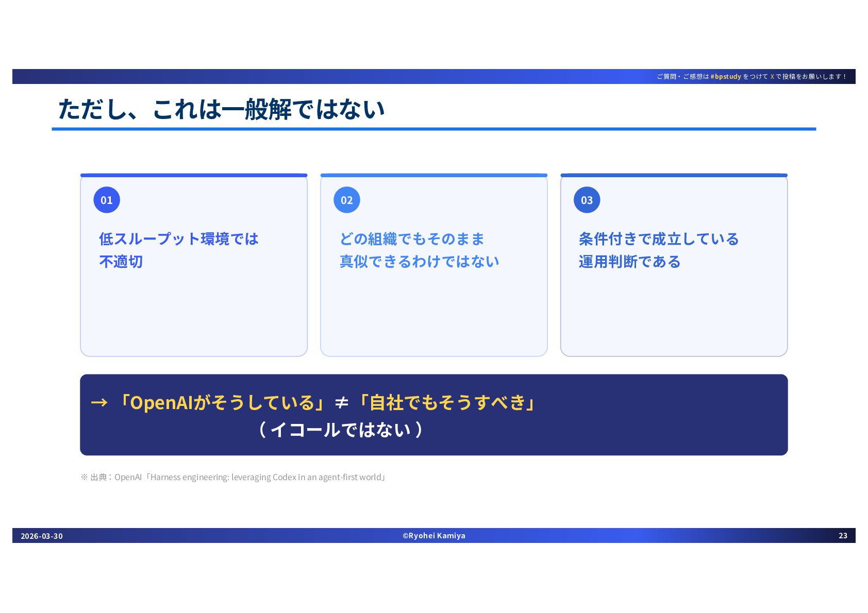The height and width of the screenshot is (613, 868).
Task: Click the line '（イコールではない）'
Action: 341,430
